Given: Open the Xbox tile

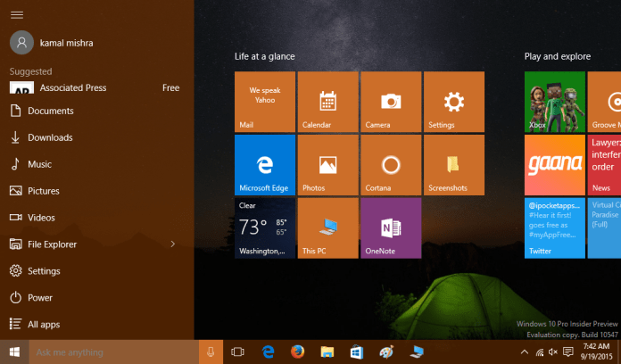Looking at the screenshot, I should tap(554, 102).
